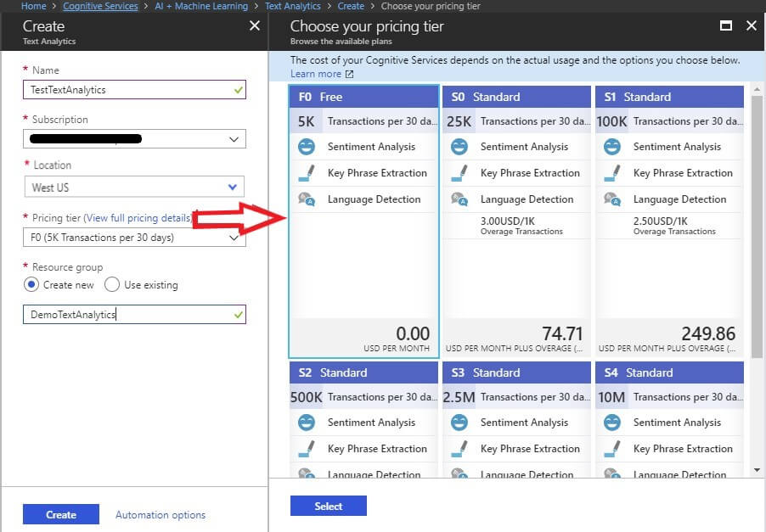Click the S3 Standard Sentiment Analysis icon

[459, 423]
